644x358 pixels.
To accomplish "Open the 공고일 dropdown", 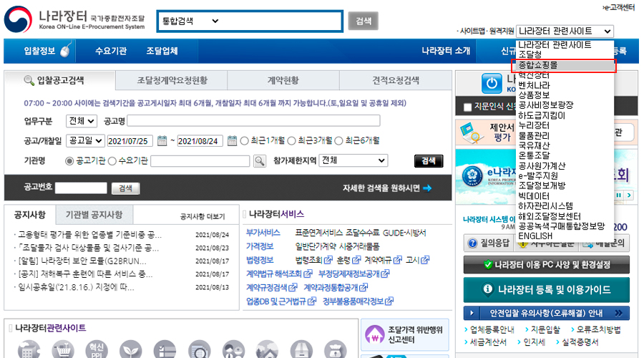I will point(85,140).
